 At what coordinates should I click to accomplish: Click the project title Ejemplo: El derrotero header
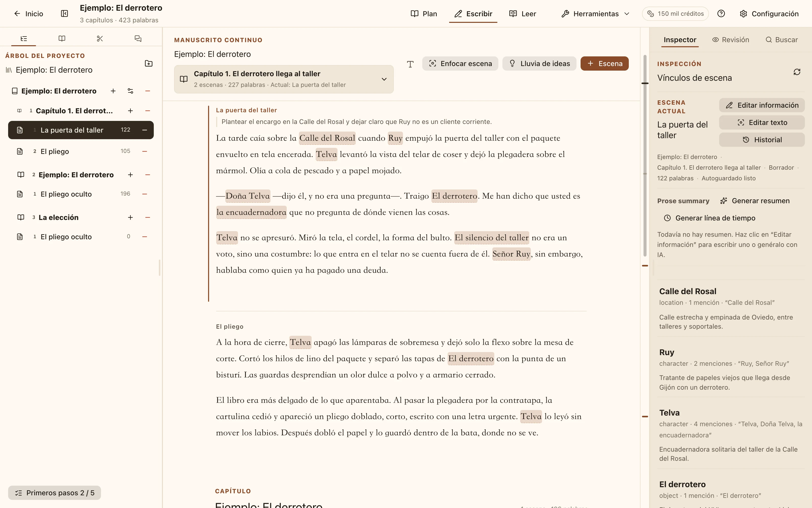coord(121,8)
